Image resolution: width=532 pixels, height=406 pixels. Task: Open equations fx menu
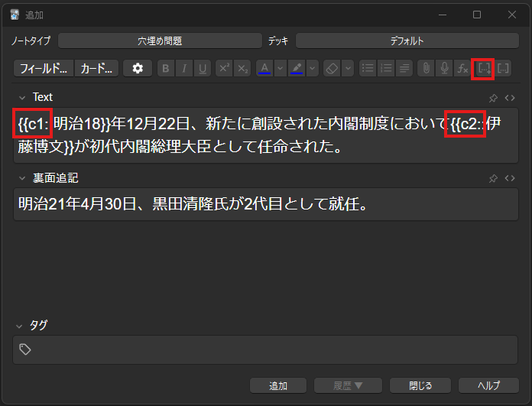pyautogui.click(x=462, y=68)
